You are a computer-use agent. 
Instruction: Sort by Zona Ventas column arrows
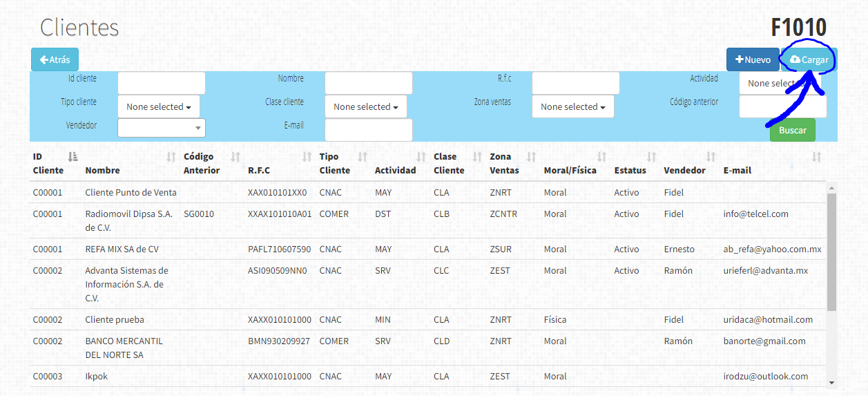click(x=532, y=157)
